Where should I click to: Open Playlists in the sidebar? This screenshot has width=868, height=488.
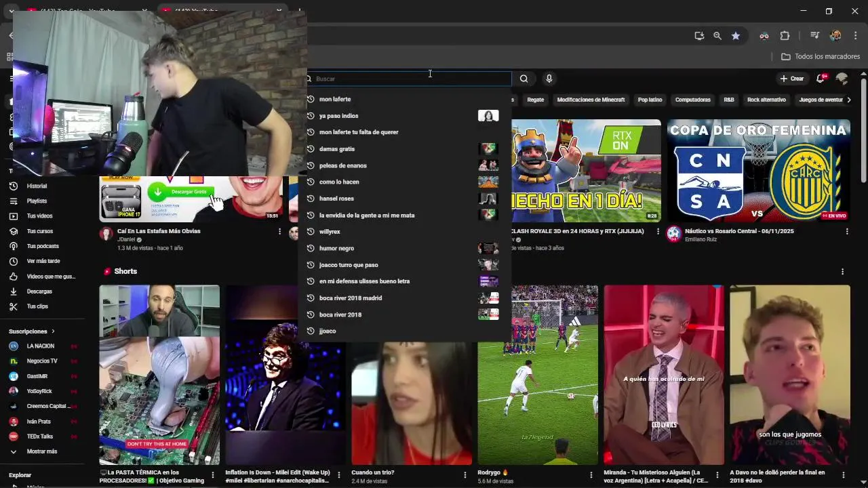(x=37, y=201)
